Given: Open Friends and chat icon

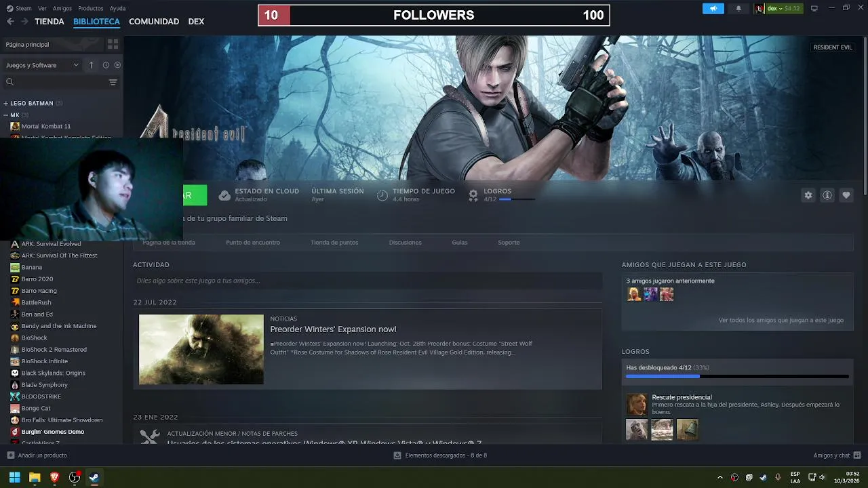Looking at the screenshot, I should coord(856,455).
